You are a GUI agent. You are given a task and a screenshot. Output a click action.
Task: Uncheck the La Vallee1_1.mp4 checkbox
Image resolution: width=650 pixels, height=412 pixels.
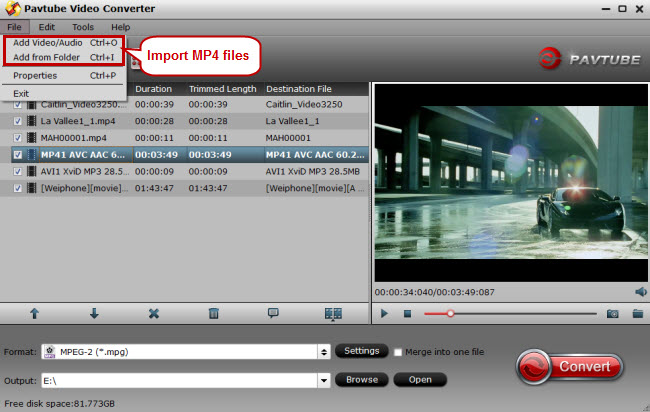point(17,121)
